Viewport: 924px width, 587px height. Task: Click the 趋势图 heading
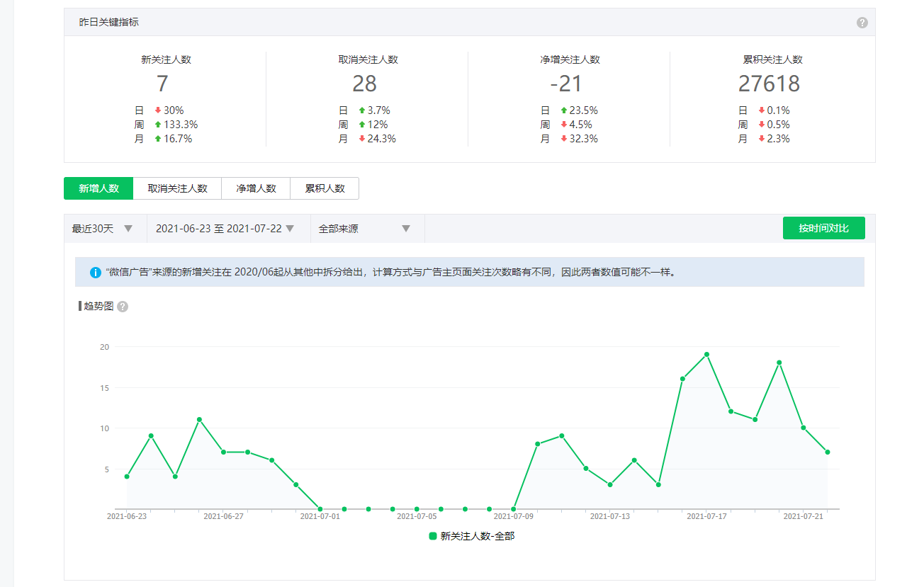tap(98, 306)
